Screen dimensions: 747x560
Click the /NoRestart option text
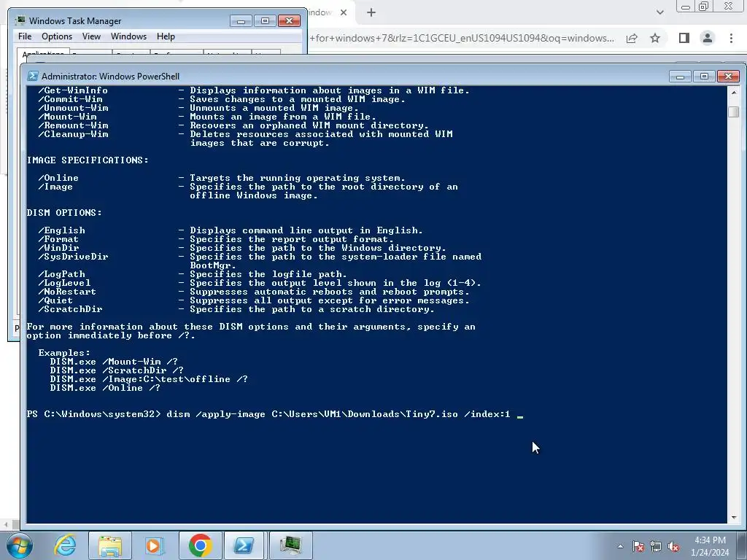pos(67,292)
